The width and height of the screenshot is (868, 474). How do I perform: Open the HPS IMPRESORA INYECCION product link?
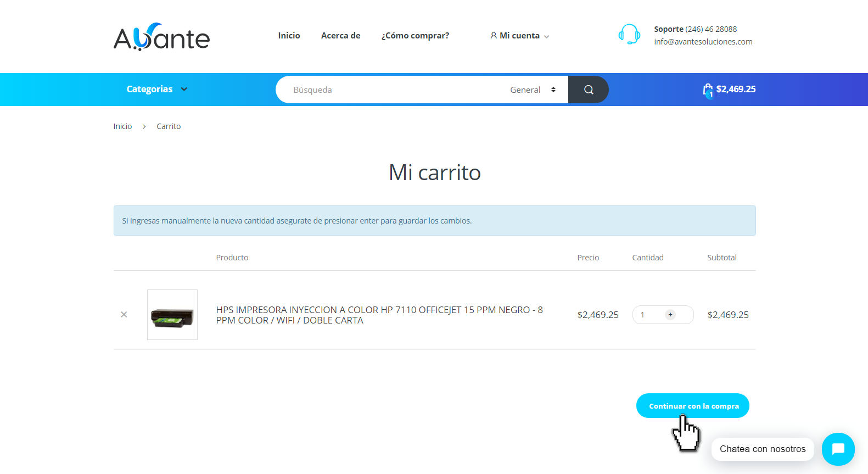(x=379, y=315)
